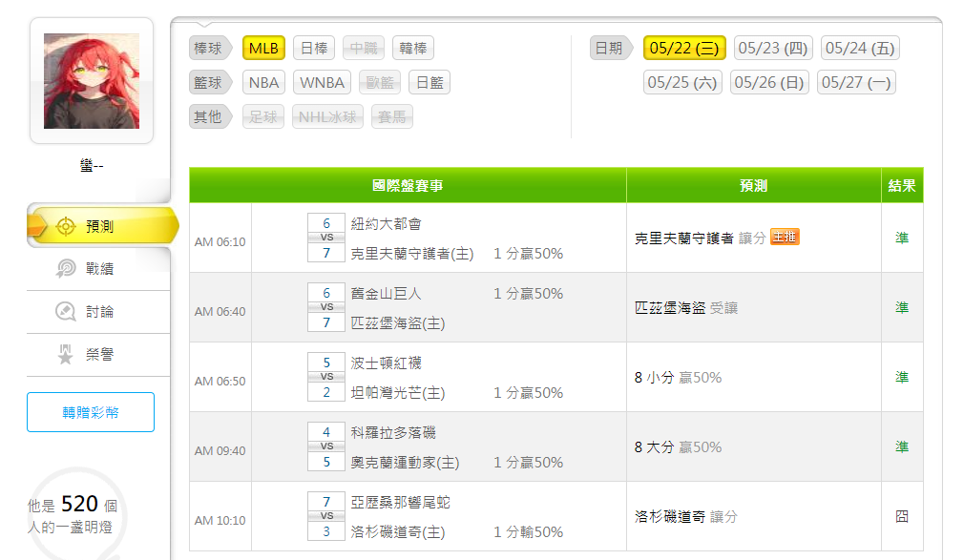The height and width of the screenshot is (560, 964).
Task: Click the AM 06:50 game time
Action: coord(220,381)
